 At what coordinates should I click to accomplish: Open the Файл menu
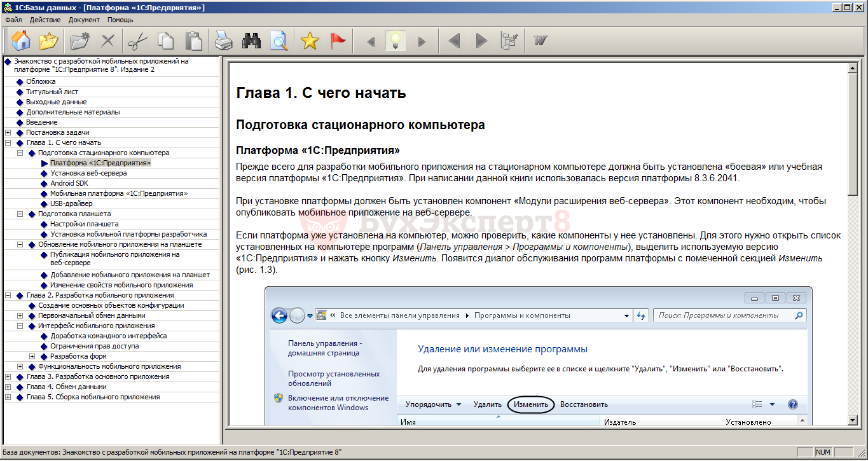[13, 20]
